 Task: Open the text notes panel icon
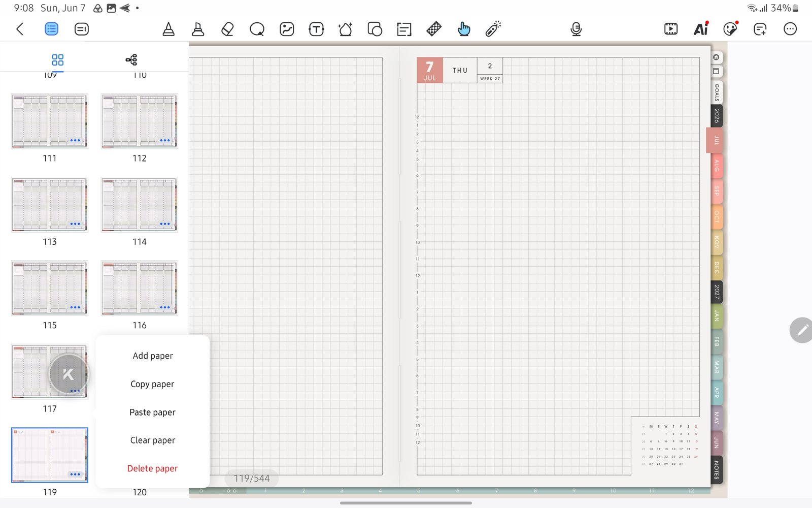(81, 29)
